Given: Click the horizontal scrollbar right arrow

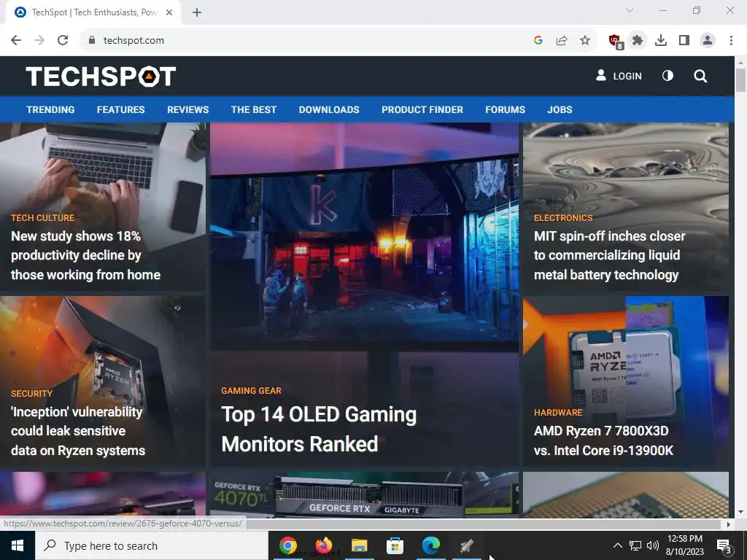Looking at the screenshot, I should (x=729, y=524).
